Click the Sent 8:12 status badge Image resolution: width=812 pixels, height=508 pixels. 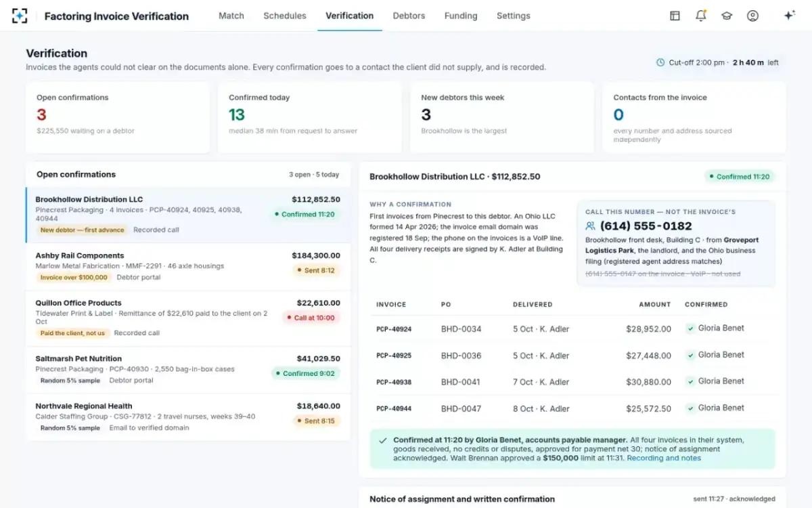316,270
